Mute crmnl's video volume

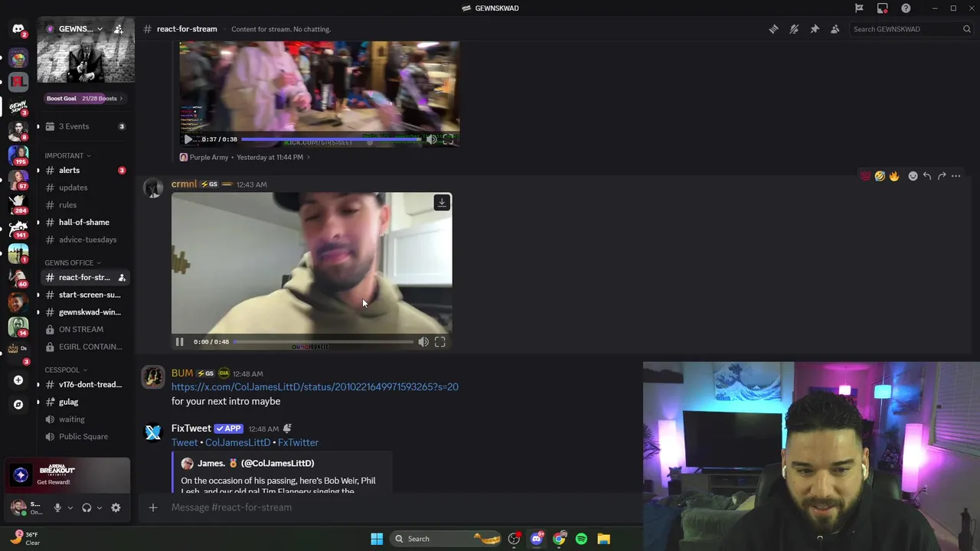click(x=423, y=342)
